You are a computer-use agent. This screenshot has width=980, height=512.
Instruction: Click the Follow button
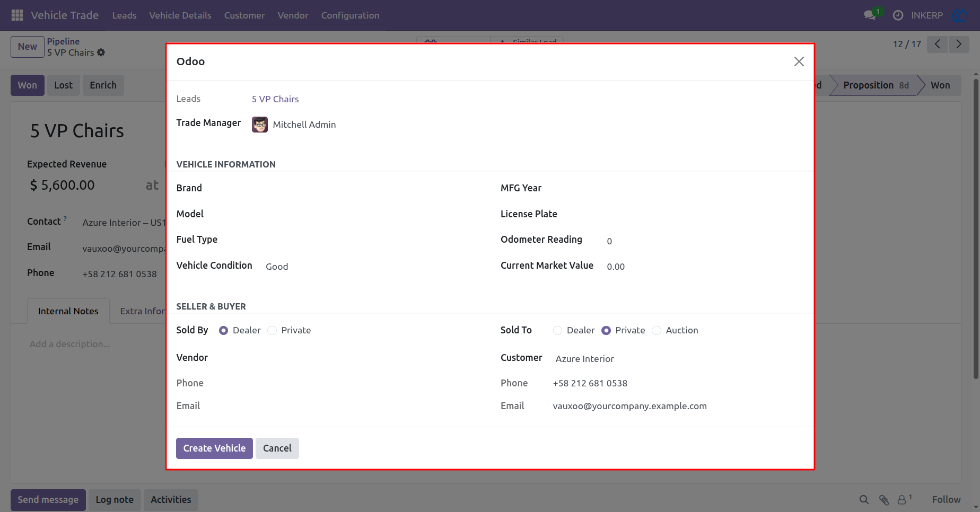click(946, 500)
